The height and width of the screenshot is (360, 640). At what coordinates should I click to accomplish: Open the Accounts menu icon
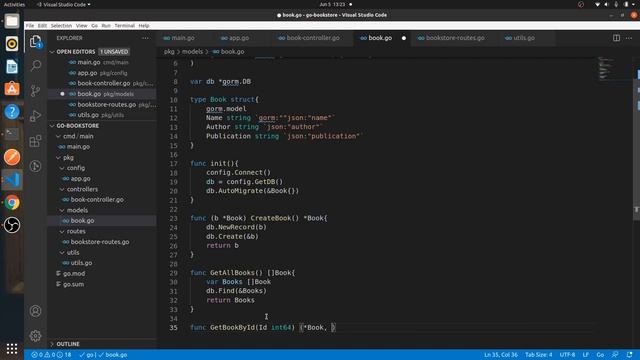coord(36,311)
